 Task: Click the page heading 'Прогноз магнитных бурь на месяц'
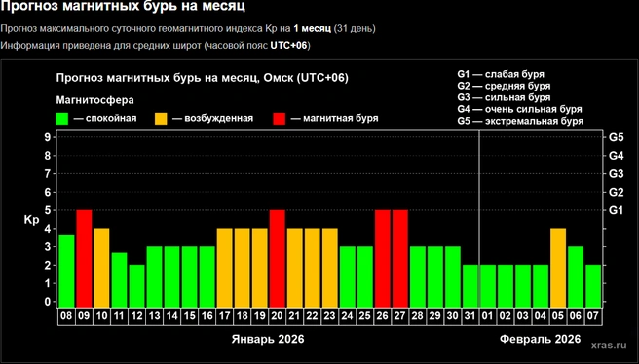[123, 6]
